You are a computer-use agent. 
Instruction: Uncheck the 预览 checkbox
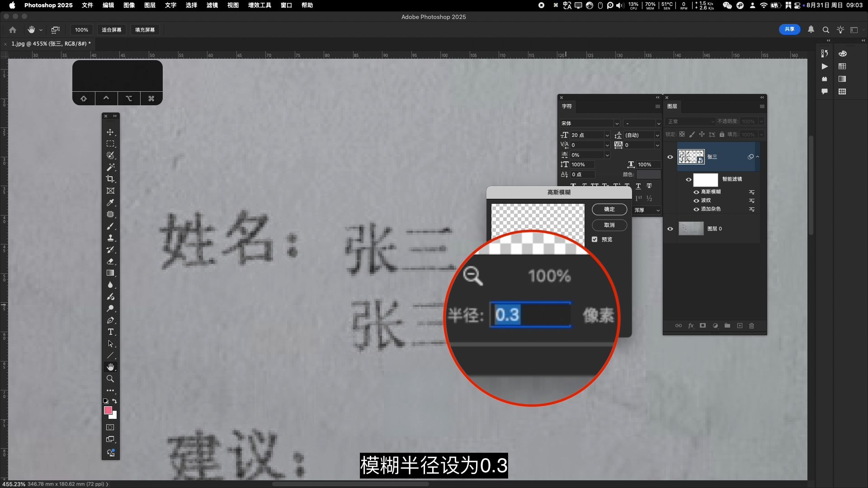click(594, 239)
